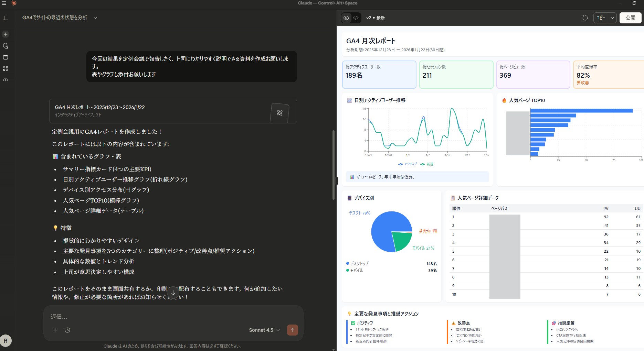Open the hamburger menu in title bar
The image size is (644, 351).
4,3
